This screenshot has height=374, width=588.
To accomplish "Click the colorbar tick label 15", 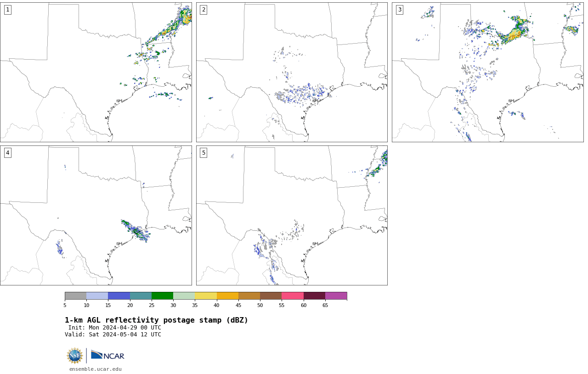I will (108, 305).
